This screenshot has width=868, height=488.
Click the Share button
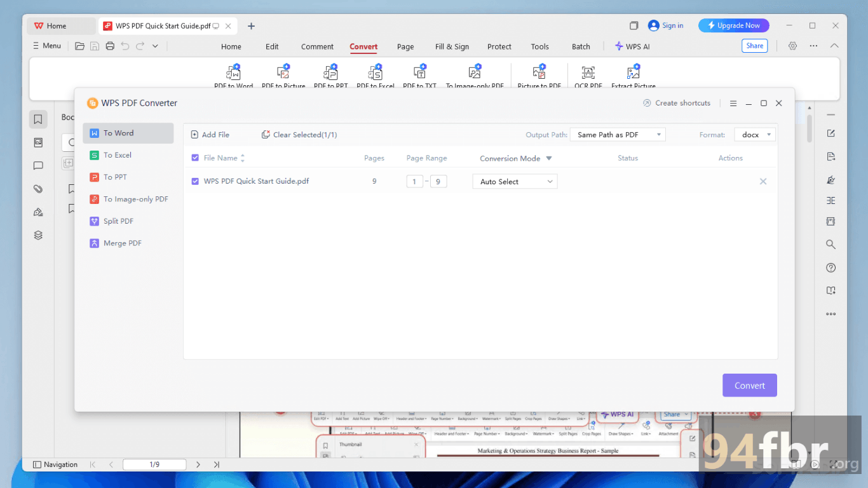(x=755, y=46)
